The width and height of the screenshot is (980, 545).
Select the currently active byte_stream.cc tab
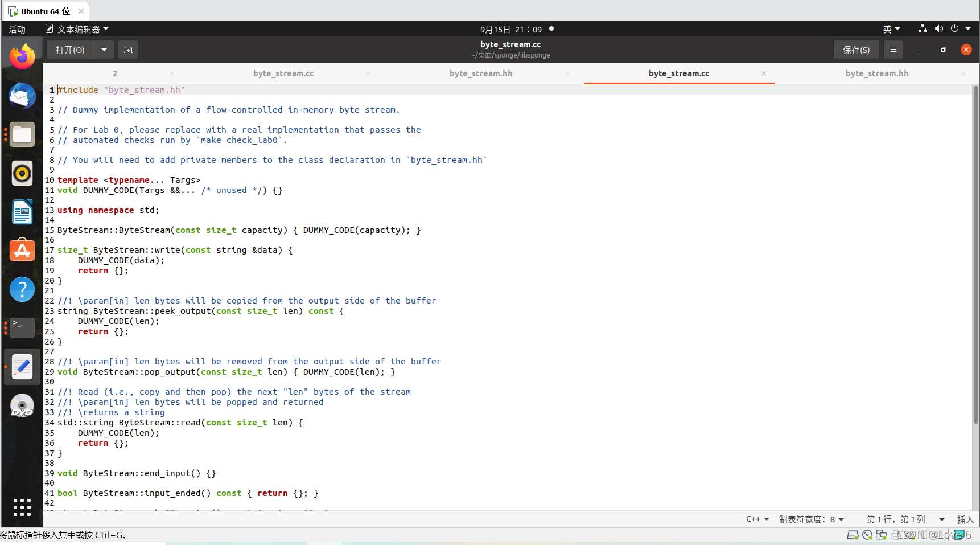coord(679,73)
